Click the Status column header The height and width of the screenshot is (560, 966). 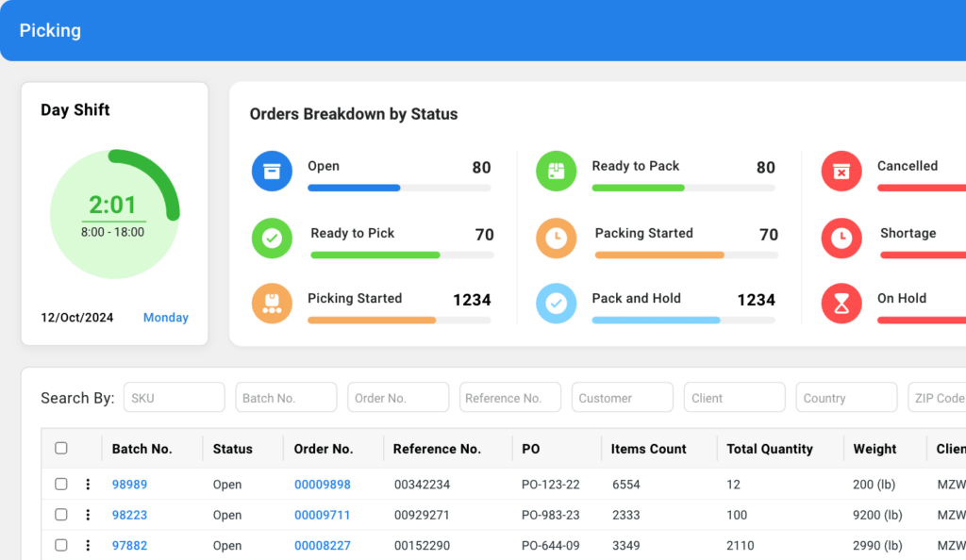233,449
